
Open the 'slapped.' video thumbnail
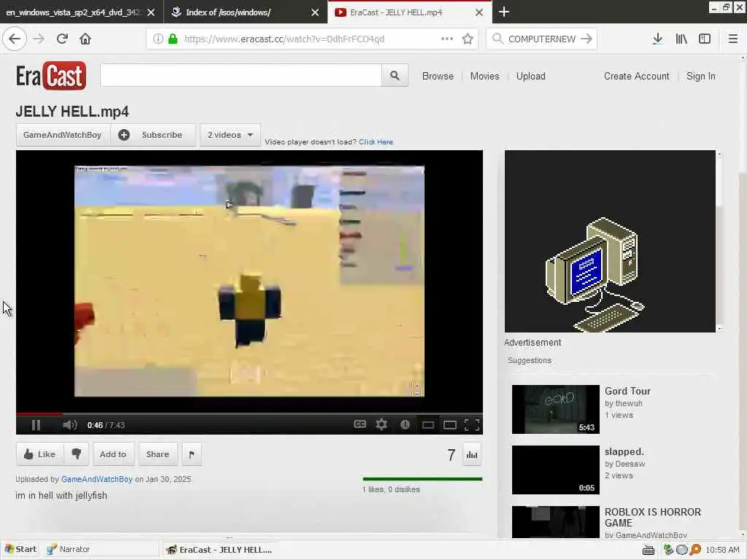555,470
